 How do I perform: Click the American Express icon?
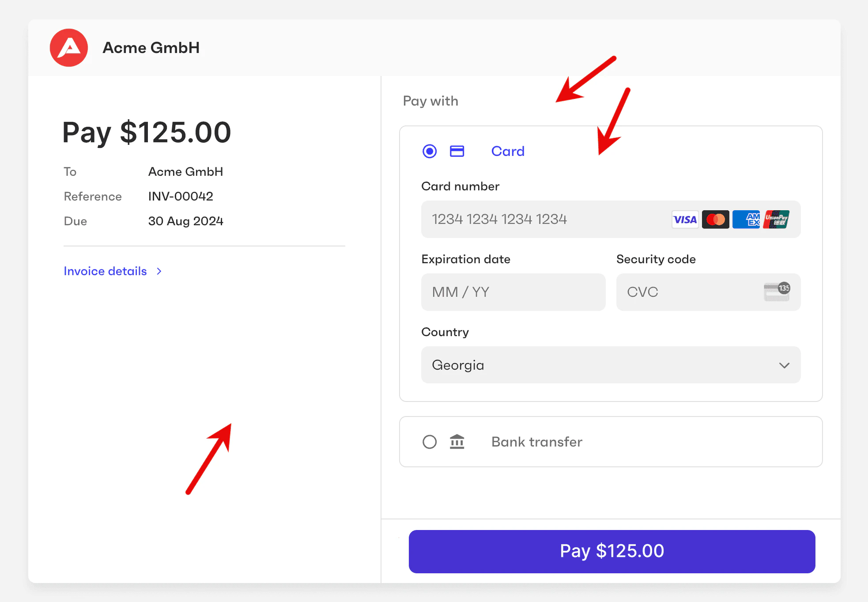[x=746, y=219]
